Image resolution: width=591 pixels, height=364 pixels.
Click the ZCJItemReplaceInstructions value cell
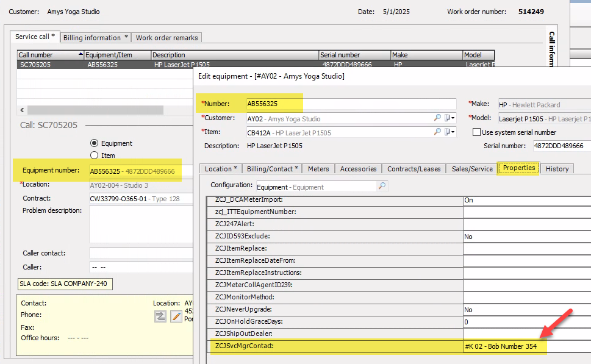coord(527,273)
